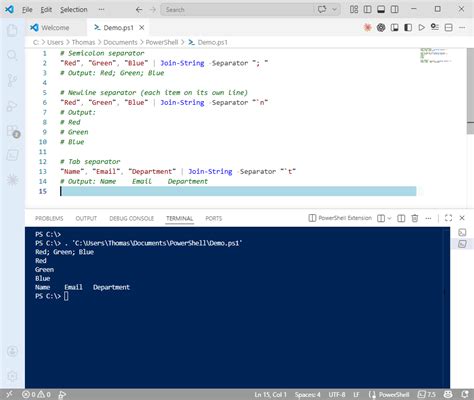Click the starburst icon in activity bar
The height and width of the screenshot is (400, 474).
[x=12, y=180]
